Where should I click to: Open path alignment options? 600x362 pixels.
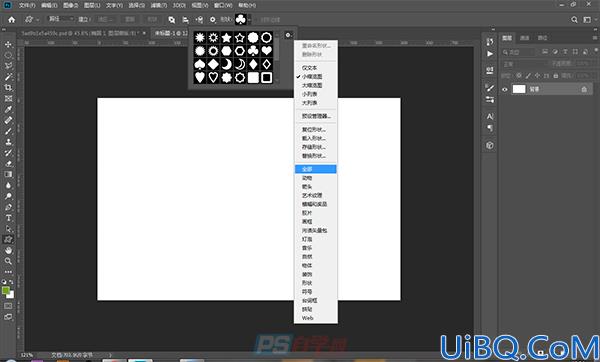[x=186, y=20]
